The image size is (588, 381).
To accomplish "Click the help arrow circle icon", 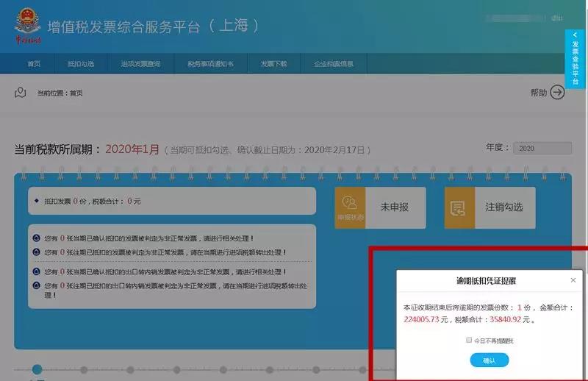I will [x=557, y=93].
